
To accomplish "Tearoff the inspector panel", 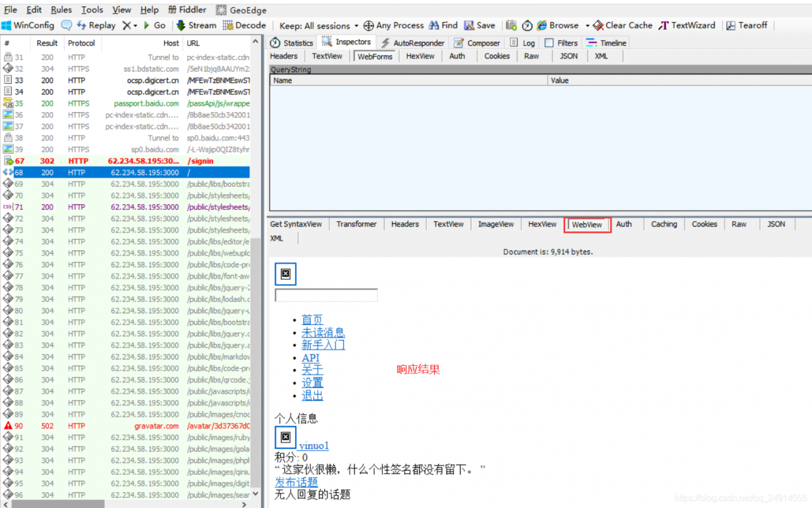I will [x=747, y=25].
